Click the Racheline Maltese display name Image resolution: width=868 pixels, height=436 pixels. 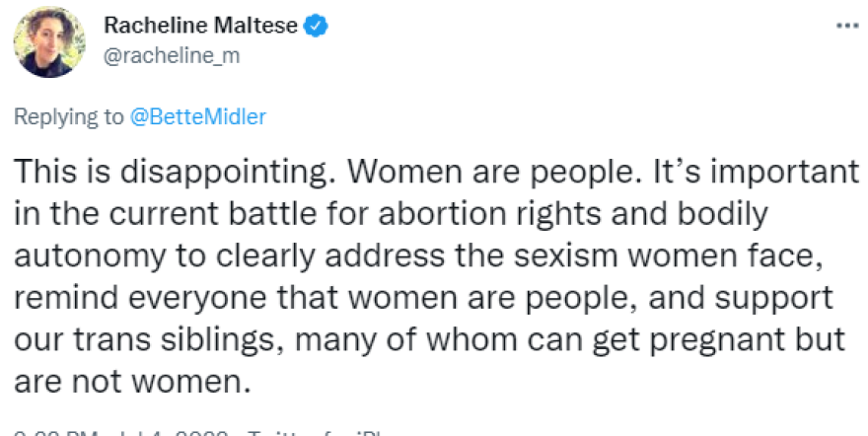click(200, 26)
